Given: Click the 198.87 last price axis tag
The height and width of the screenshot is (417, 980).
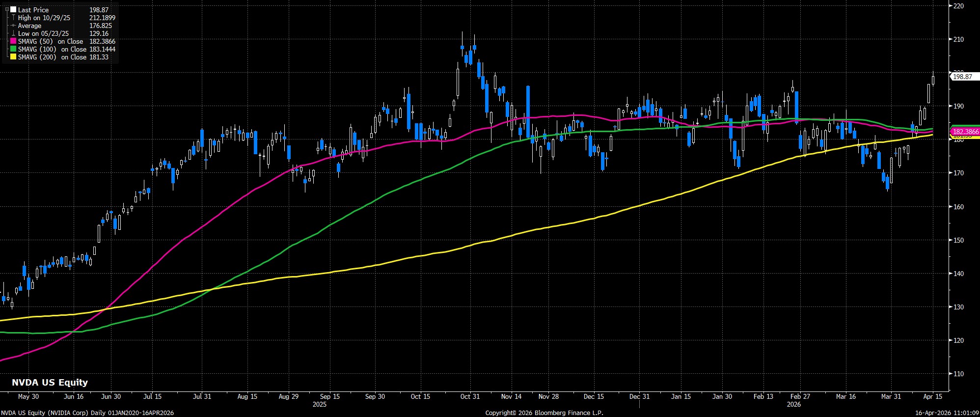Looking at the screenshot, I should pos(963,77).
